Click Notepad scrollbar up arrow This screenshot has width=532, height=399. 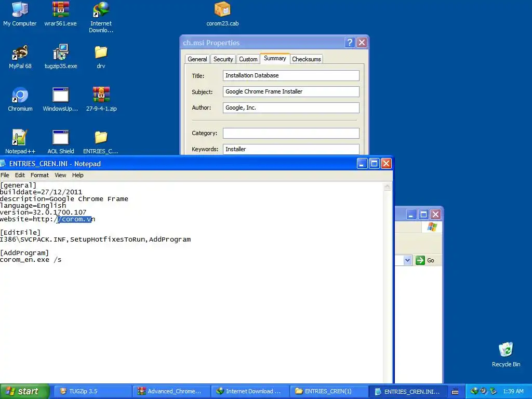tap(387, 187)
